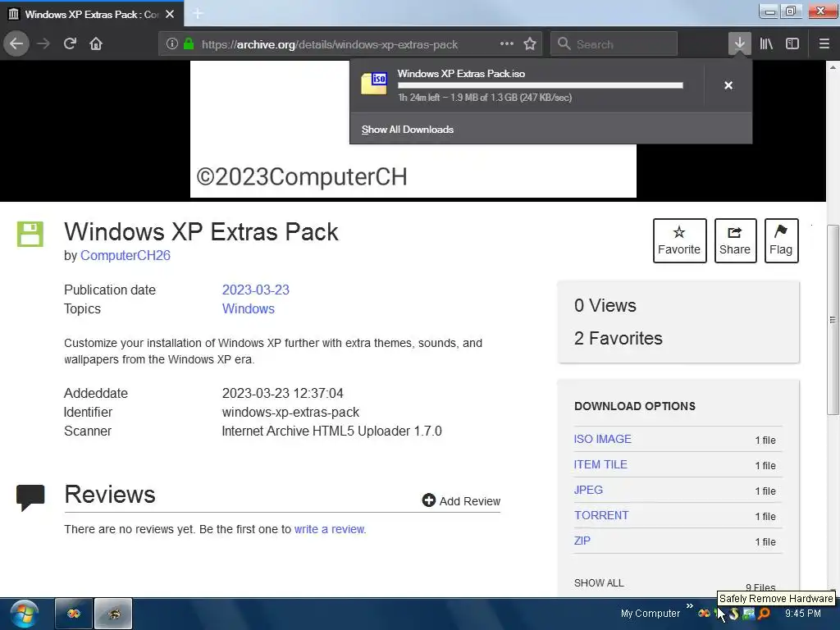Open the Firefox hamburger menu
This screenshot has height=630, width=840.
824,43
